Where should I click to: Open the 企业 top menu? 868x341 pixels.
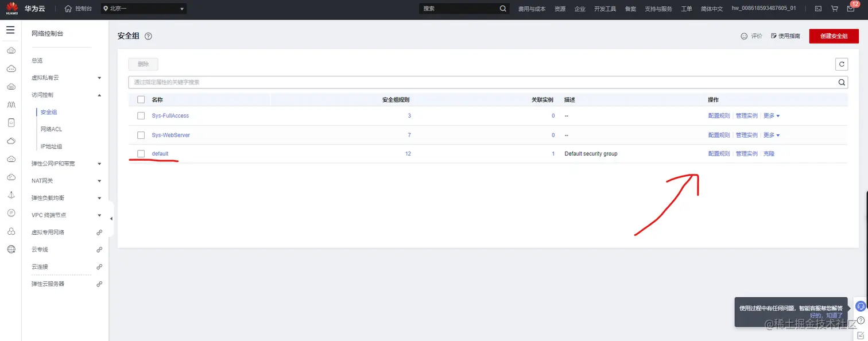coord(580,9)
